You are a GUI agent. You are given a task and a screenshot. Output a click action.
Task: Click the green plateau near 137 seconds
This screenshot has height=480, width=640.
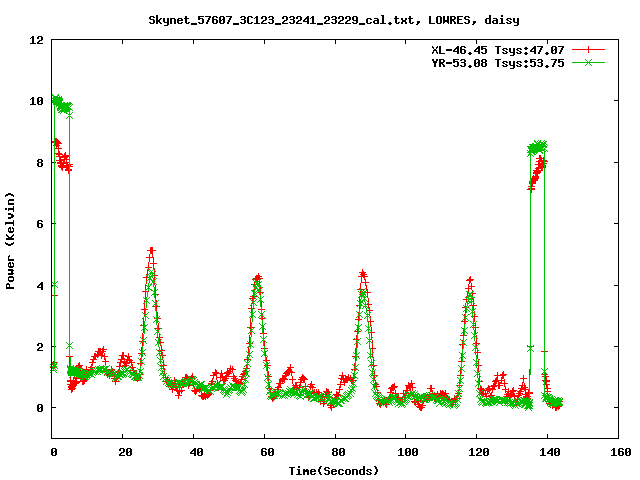pyautogui.click(x=537, y=147)
